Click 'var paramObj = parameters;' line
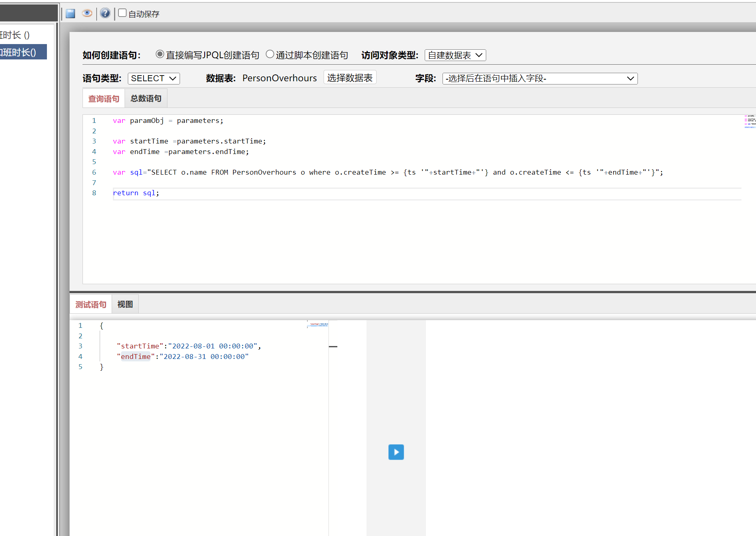Image resolution: width=756 pixels, height=536 pixels. [x=168, y=121]
